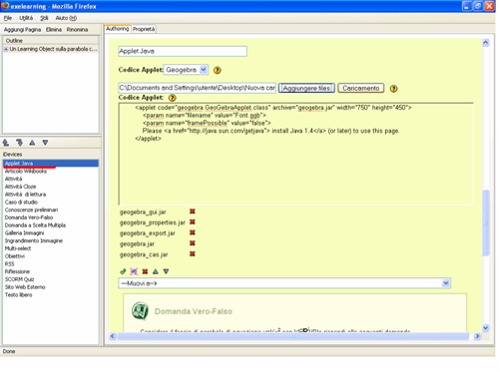
Task: Click Domanda Vero-Falso quiz icon
Action: pos(140,311)
